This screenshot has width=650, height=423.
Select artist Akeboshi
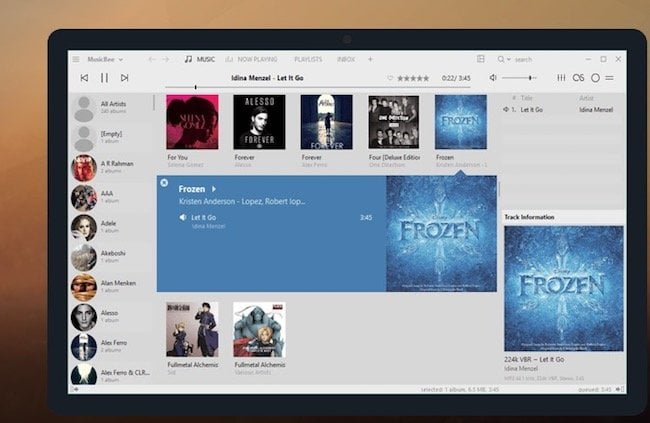[x=111, y=257]
